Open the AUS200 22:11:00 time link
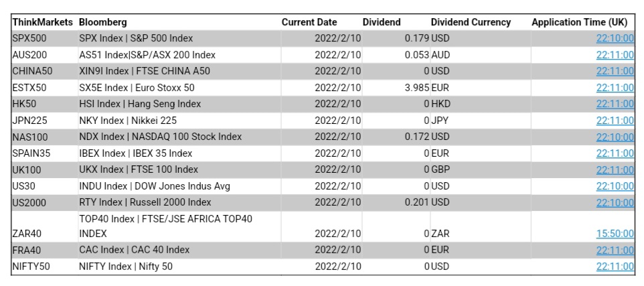This screenshot has width=644, height=286. pos(615,55)
